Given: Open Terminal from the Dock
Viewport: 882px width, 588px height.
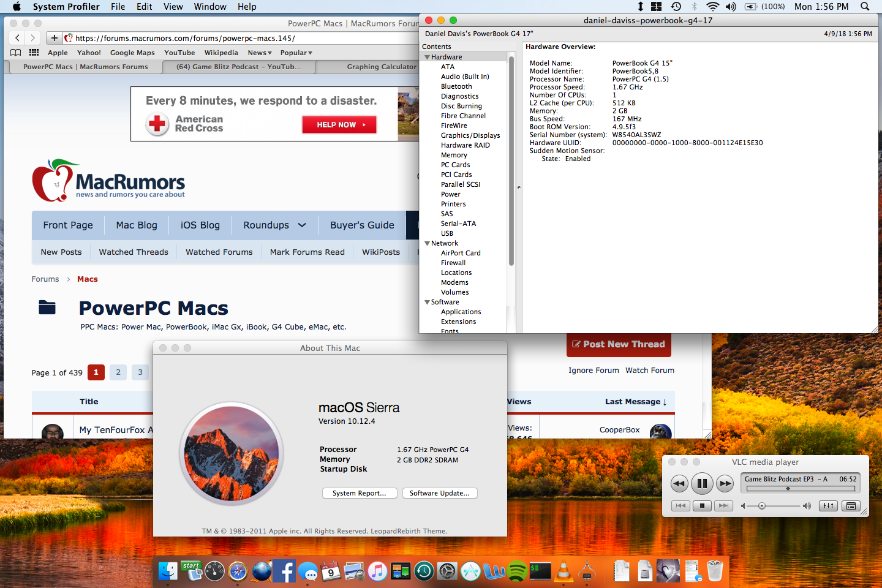Looking at the screenshot, I should point(541,571).
